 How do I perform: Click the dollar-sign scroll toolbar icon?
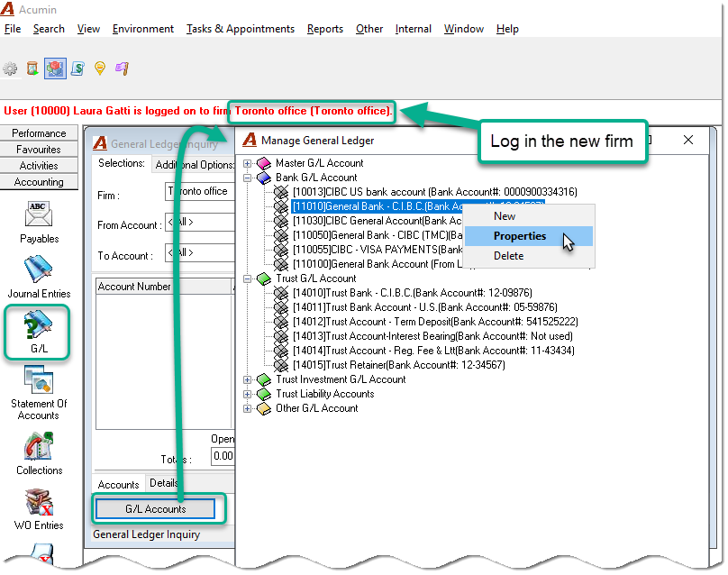coord(77,68)
